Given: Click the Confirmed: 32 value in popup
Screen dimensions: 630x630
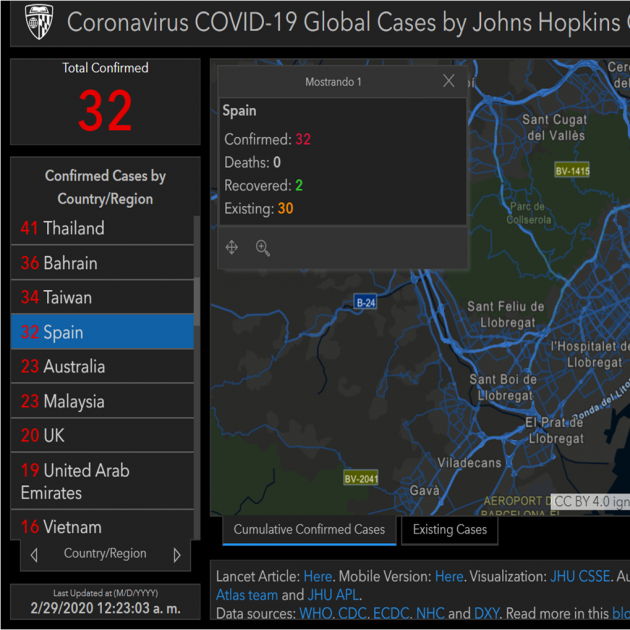Looking at the screenshot, I should [303, 139].
